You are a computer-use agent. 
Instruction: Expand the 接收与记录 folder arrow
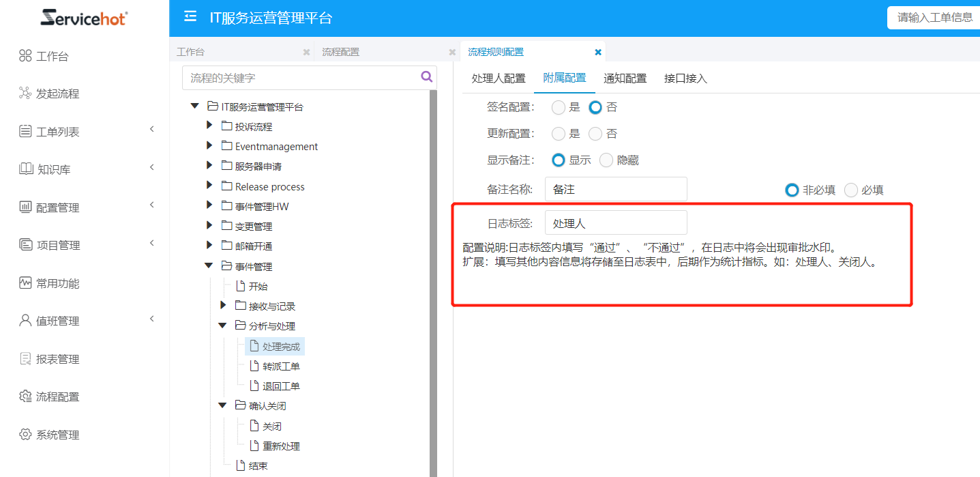click(x=224, y=306)
